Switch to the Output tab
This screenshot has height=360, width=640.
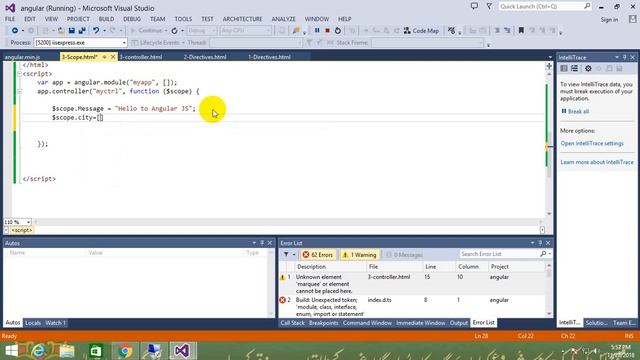click(x=459, y=323)
